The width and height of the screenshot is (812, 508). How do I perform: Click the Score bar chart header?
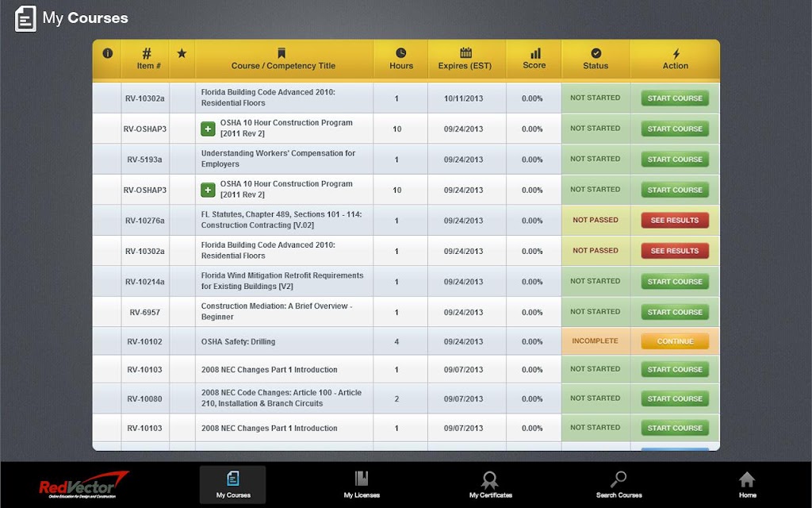tap(534, 59)
